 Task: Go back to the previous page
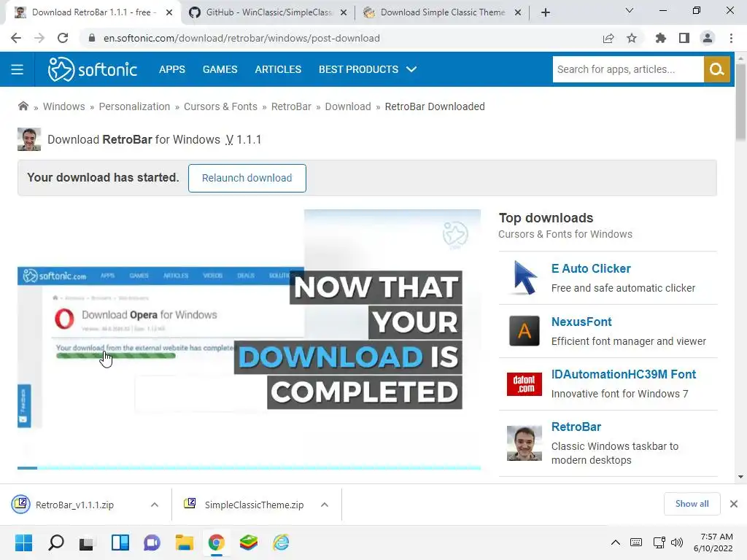coord(16,38)
